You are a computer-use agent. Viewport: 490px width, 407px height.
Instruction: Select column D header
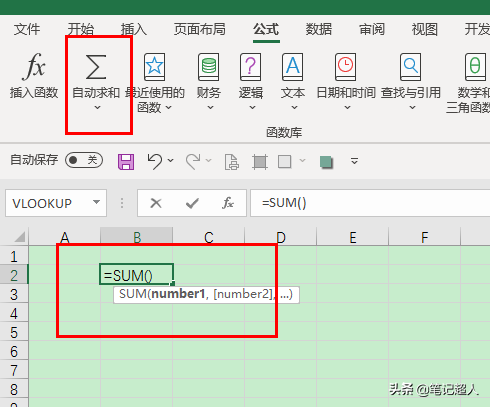click(x=281, y=237)
